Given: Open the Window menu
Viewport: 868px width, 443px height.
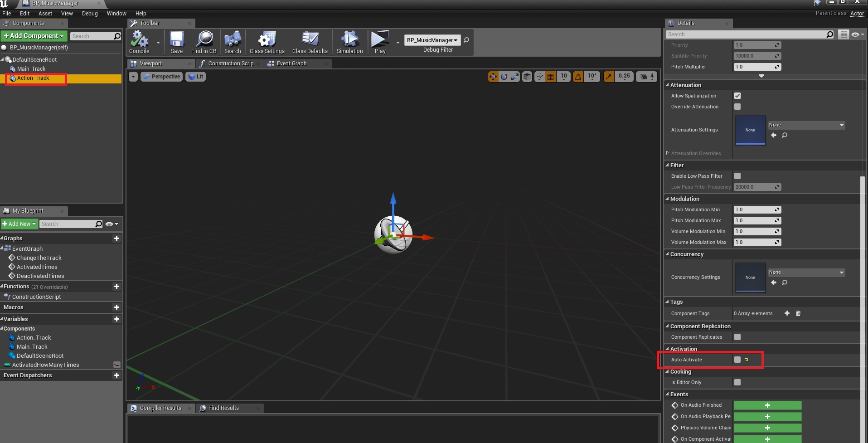Looking at the screenshot, I should tap(116, 14).
